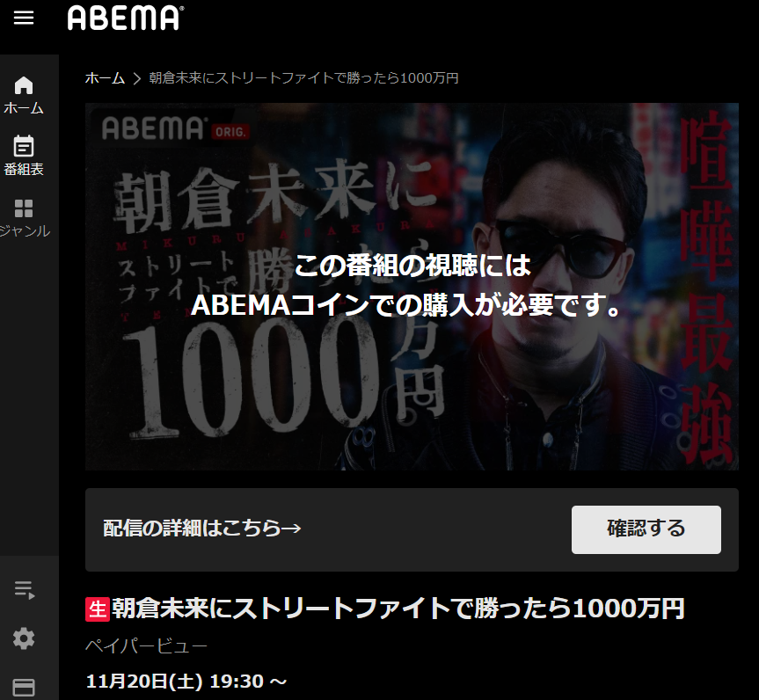Open the 番組表 schedule from the sidebar
This screenshot has height=700, width=759.
coord(24,156)
